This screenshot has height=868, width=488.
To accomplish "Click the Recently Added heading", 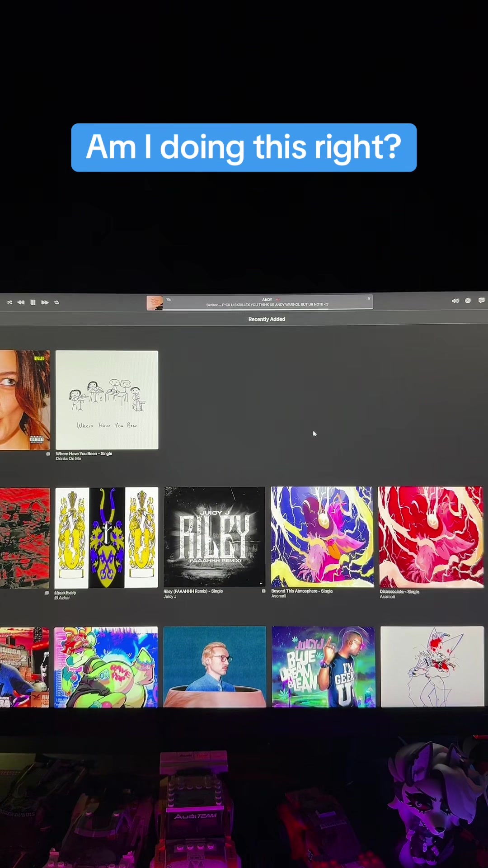I will [x=267, y=319].
